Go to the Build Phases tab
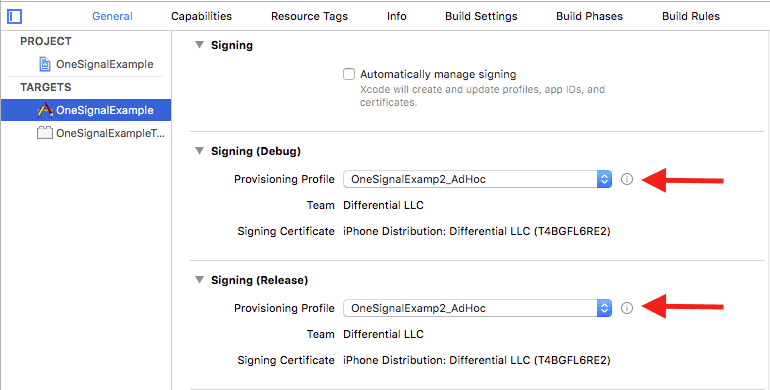The image size is (770, 390). [589, 16]
